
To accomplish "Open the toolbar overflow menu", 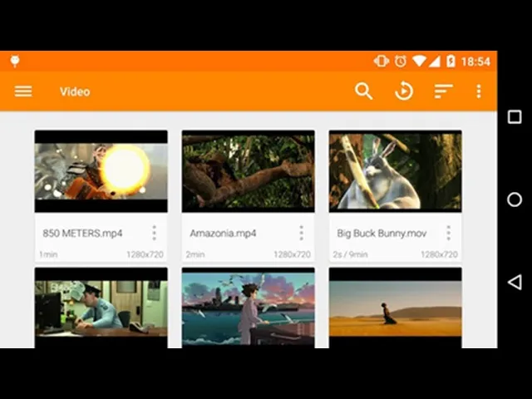I will [479, 91].
